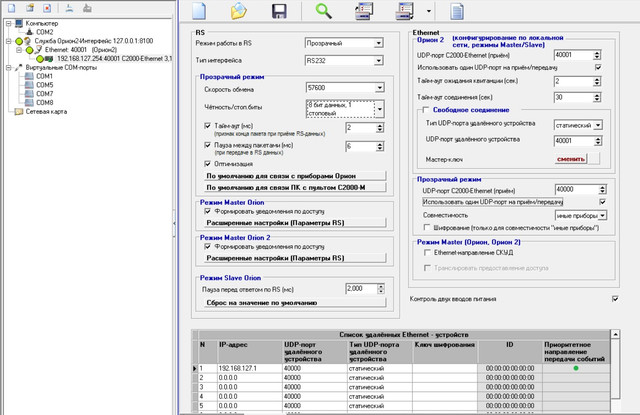640x415 pixels.
Task: Collapse the Служба Орион2-Интерфейс tree node
Action: [9, 41]
